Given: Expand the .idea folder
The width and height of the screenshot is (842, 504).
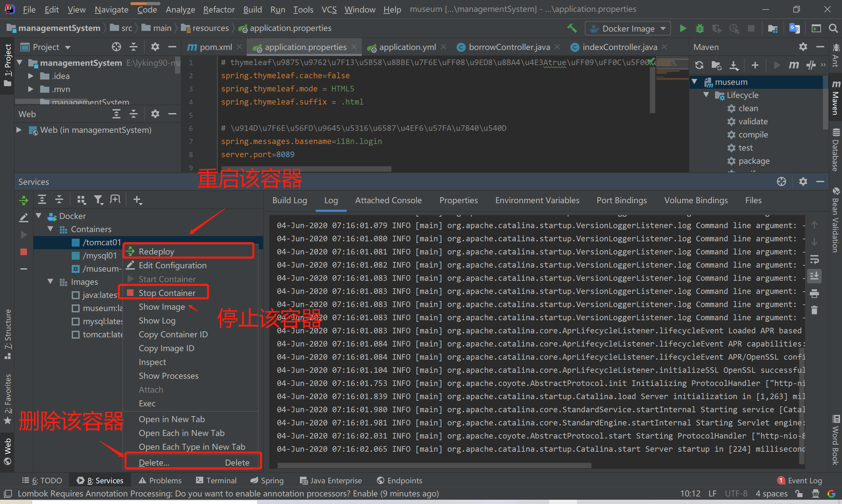Looking at the screenshot, I should point(31,76).
